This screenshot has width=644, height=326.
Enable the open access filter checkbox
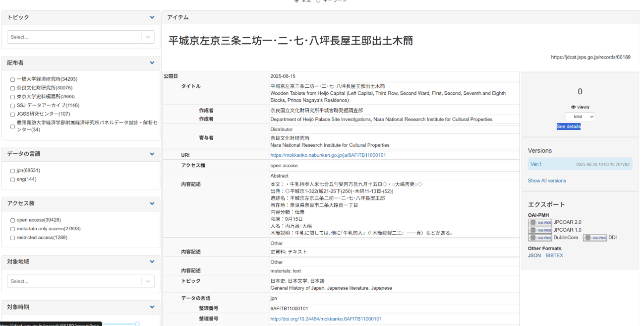click(x=12, y=220)
